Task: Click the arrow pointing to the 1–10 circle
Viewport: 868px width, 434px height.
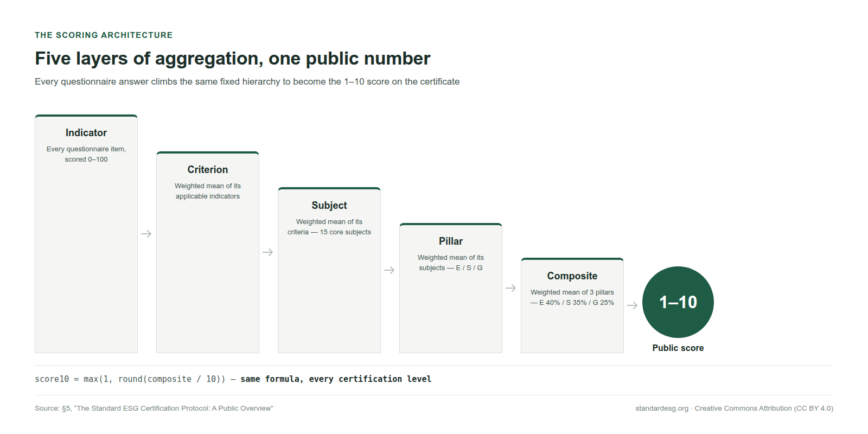Action: tap(633, 305)
